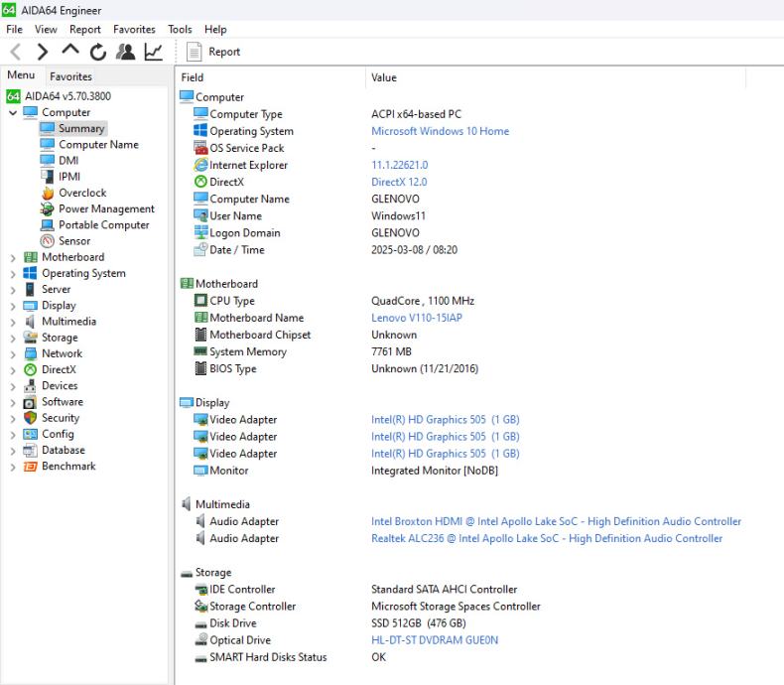Expand the Benchmark tree node
Screen dimensions: 784x685
click(13, 467)
